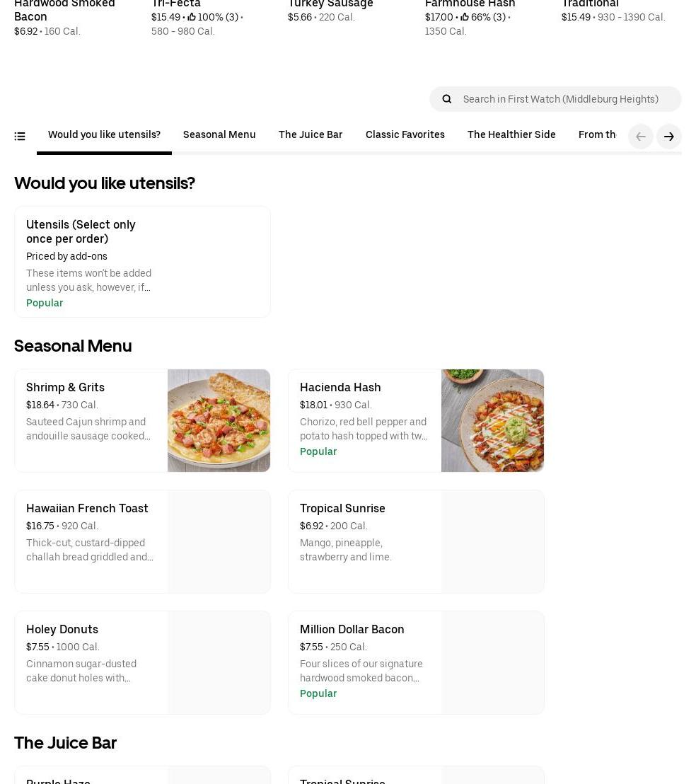Select the Would you like utensils tab
This screenshot has height=784, width=696.
[104, 134]
